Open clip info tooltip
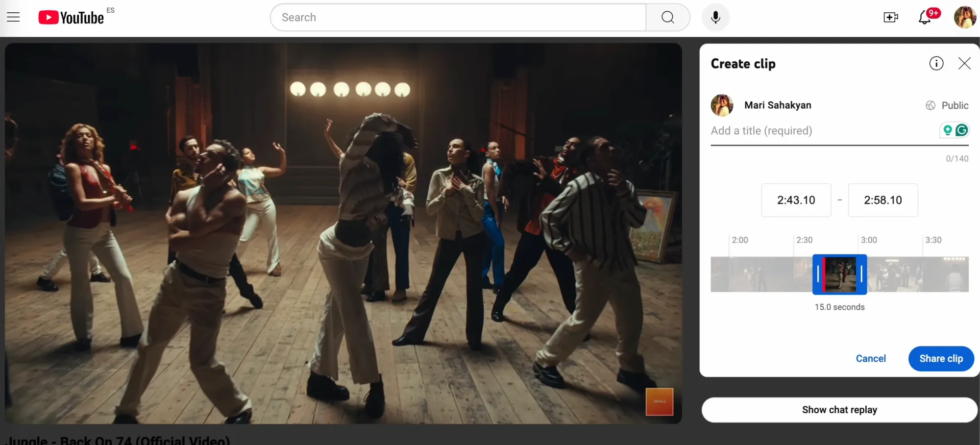This screenshot has width=980, height=445. click(936, 63)
